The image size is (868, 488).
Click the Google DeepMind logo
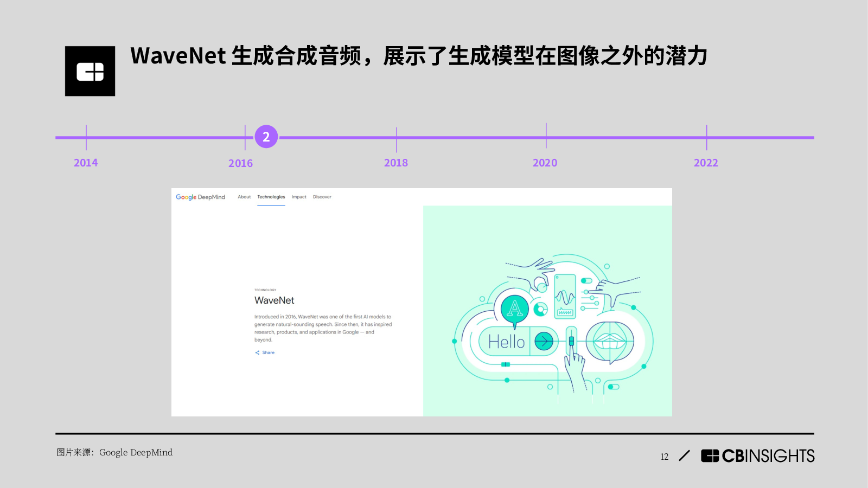(x=200, y=197)
